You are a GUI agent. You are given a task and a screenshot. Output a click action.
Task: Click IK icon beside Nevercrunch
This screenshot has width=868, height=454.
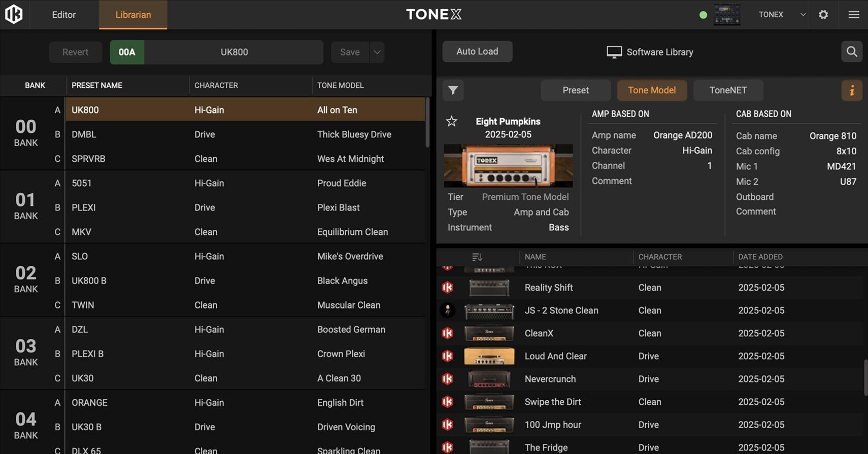447,379
